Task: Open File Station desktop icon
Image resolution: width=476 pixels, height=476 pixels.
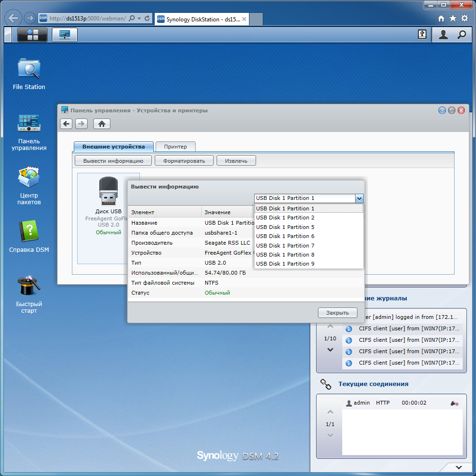Action: 29,74
